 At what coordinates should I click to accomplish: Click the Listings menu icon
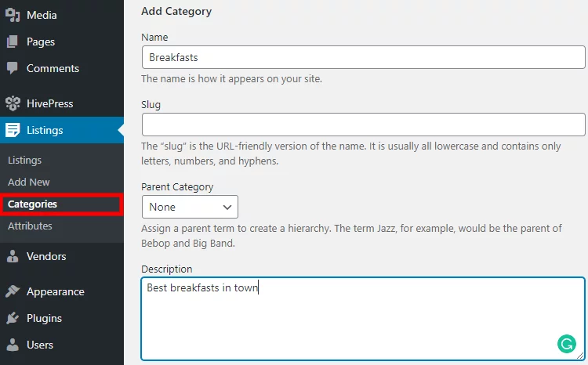tap(13, 130)
